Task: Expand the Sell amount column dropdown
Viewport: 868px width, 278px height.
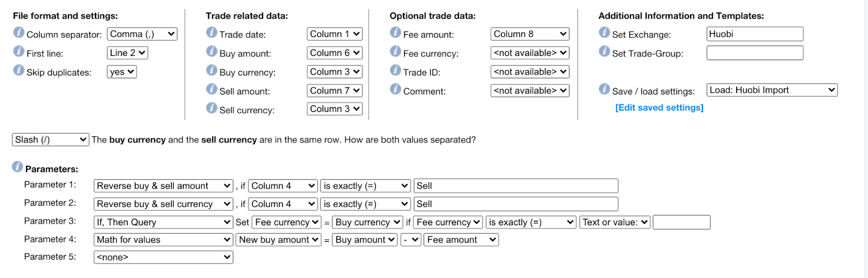Action: pyautogui.click(x=335, y=91)
